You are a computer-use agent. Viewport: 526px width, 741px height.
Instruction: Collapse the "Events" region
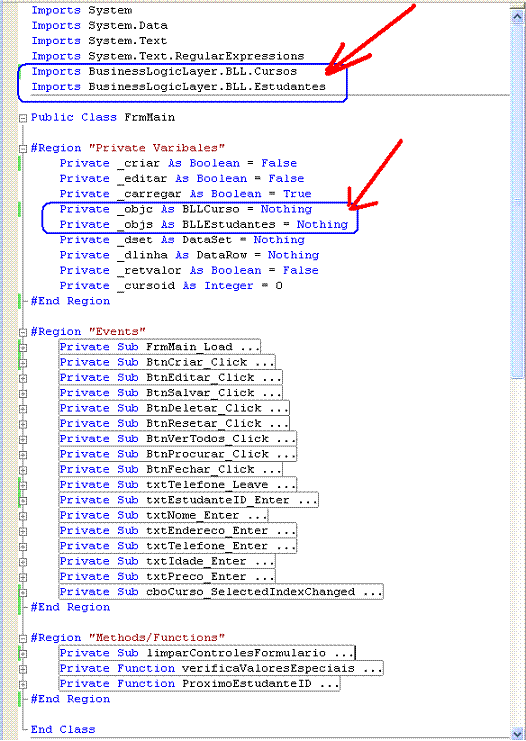[x=23, y=332]
